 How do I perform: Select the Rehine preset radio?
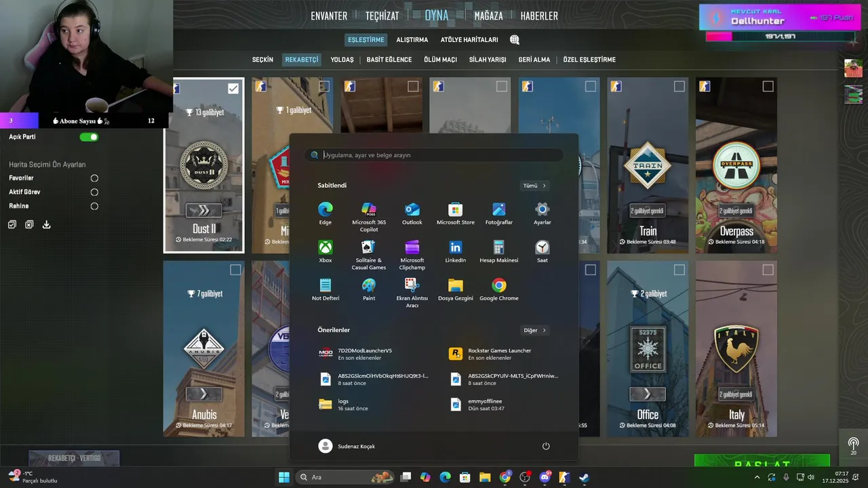coord(94,206)
